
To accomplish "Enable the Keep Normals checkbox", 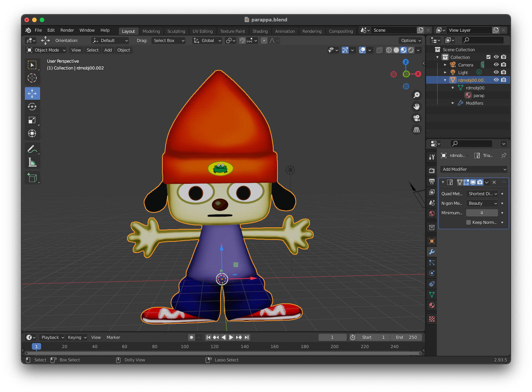I will (x=469, y=222).
